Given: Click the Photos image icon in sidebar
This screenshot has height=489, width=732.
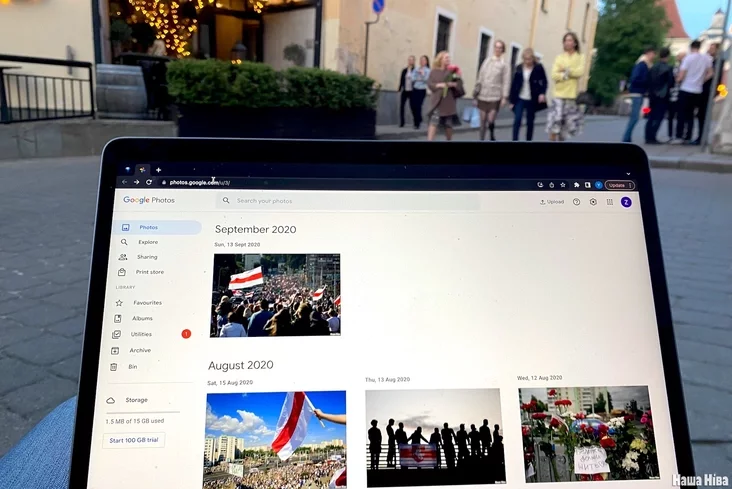Looking at the screenshot, I should click(126, 227).
